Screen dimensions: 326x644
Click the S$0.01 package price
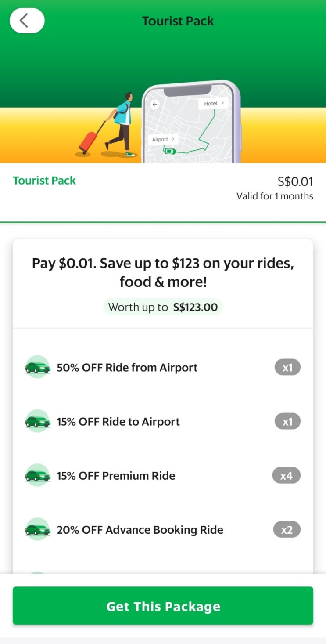[295, 181]
